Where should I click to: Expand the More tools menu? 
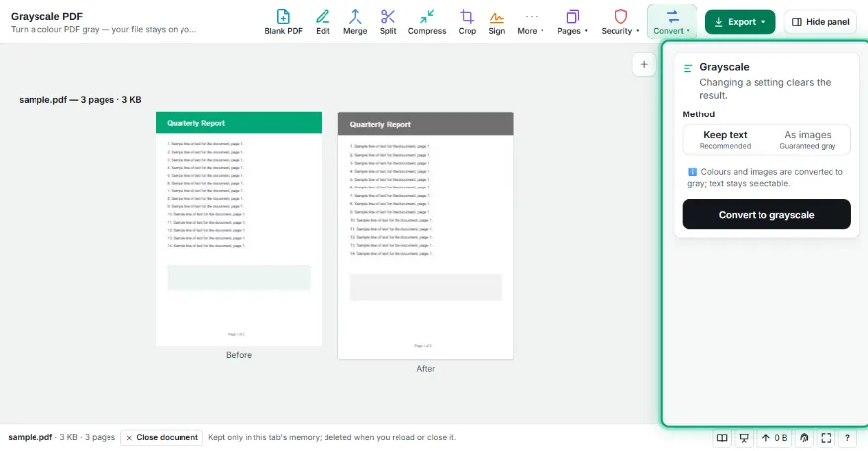(531, 22)
